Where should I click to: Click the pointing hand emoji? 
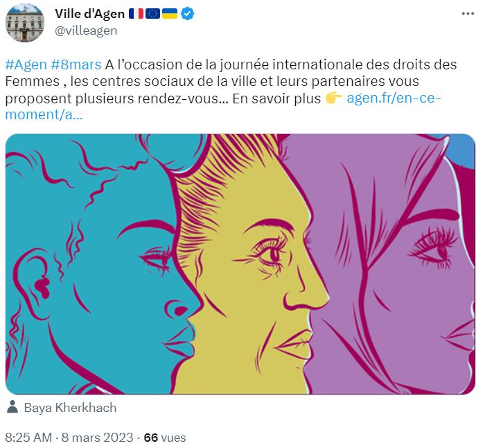pyautogui.click(x=333, y=98)
